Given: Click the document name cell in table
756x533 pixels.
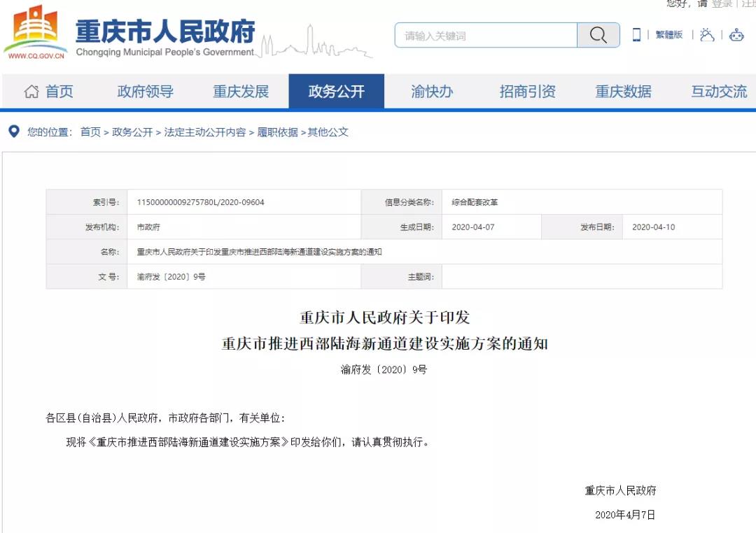Looking at the screenshot, I should 425,252.
